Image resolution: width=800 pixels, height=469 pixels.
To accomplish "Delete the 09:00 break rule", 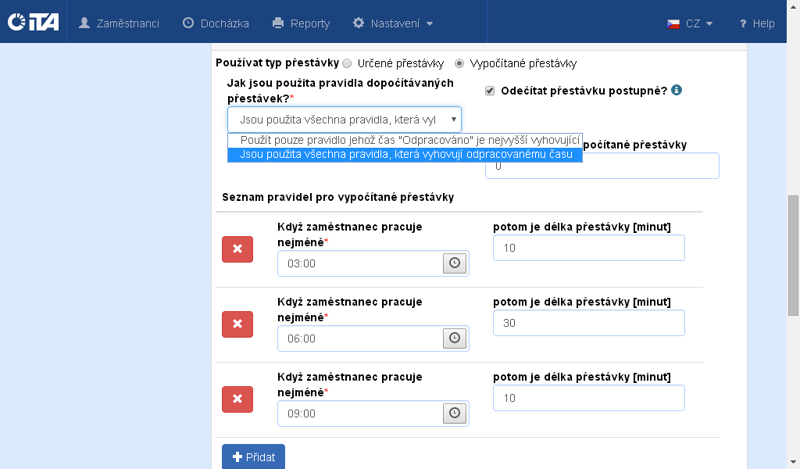I will point(237,399).
